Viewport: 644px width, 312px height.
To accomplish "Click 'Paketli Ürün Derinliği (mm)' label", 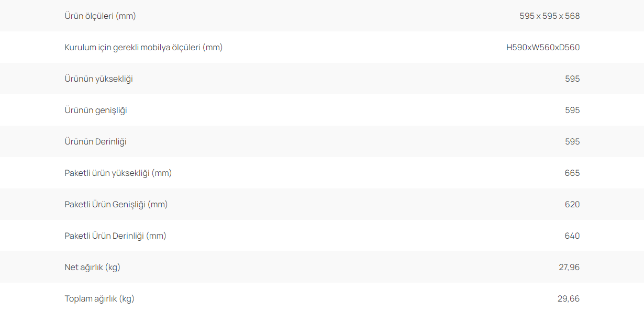I will (x=116, y=236).
